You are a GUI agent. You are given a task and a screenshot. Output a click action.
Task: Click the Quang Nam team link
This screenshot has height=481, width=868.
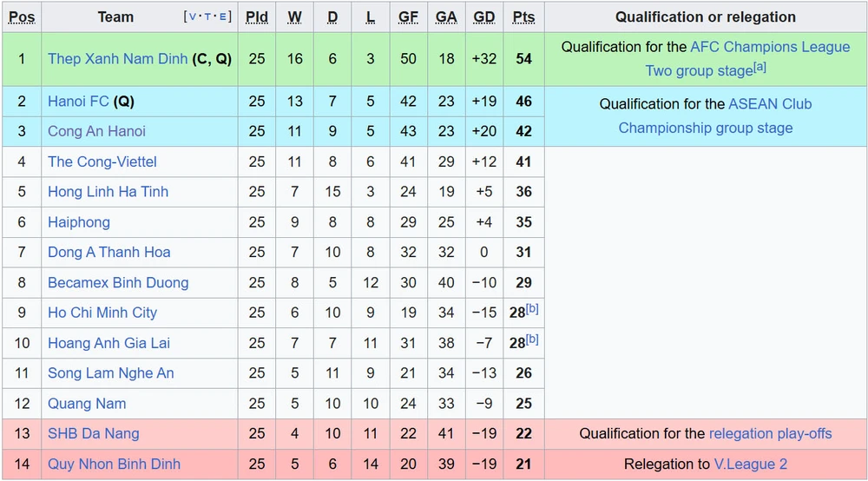coord(87,404)
